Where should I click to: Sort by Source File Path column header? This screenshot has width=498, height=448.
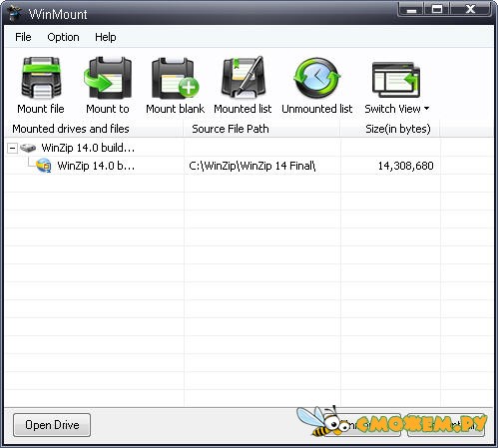coord(261,129)
